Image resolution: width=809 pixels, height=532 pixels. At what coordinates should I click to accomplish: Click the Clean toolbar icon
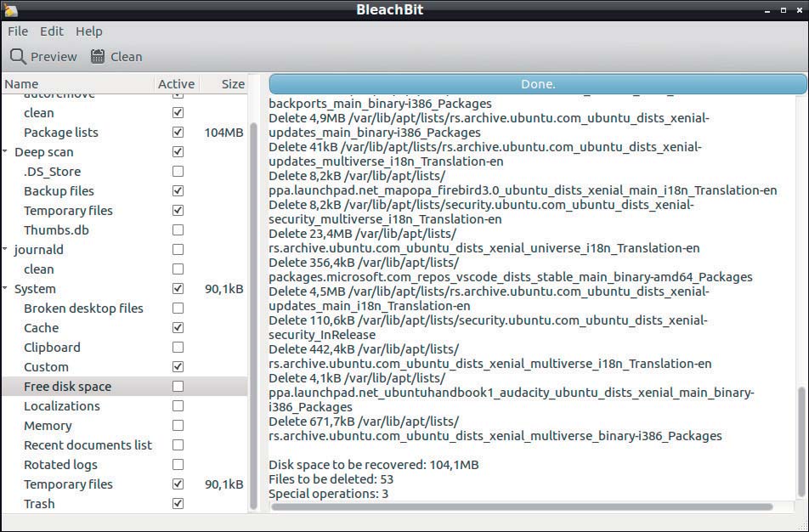[x=98, y=56]
